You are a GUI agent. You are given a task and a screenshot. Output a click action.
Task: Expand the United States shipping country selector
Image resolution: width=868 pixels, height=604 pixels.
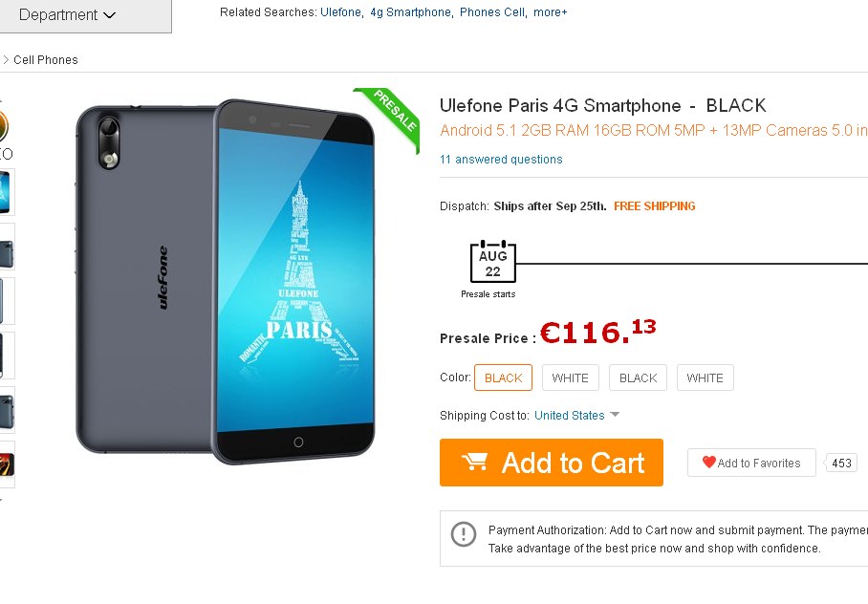pos(577,416)
